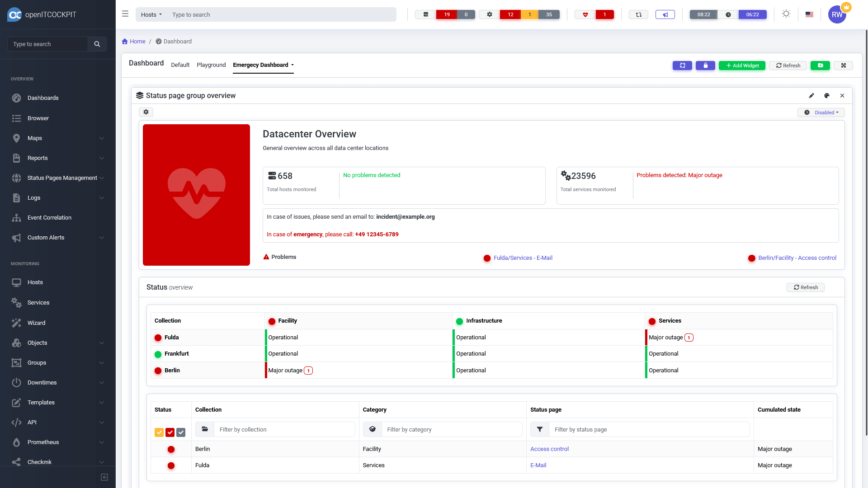Toggle the red critical status filter checkbox
Image resolution: width=868 pixels, height=488 pixels.
[170, 432]
